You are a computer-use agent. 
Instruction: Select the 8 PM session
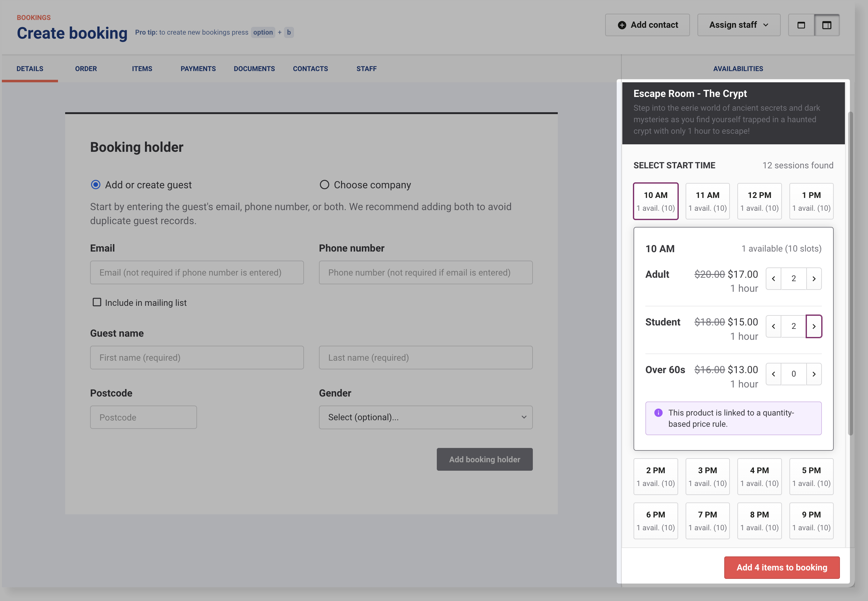tap(759, 521)
